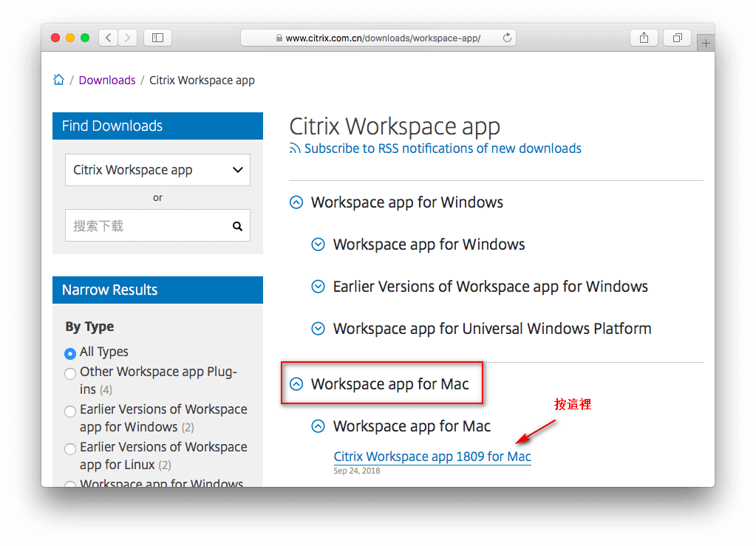Screen dimensions: 756x546
Task: Zoom the Safari window with green button
Action: coord(85,38)
